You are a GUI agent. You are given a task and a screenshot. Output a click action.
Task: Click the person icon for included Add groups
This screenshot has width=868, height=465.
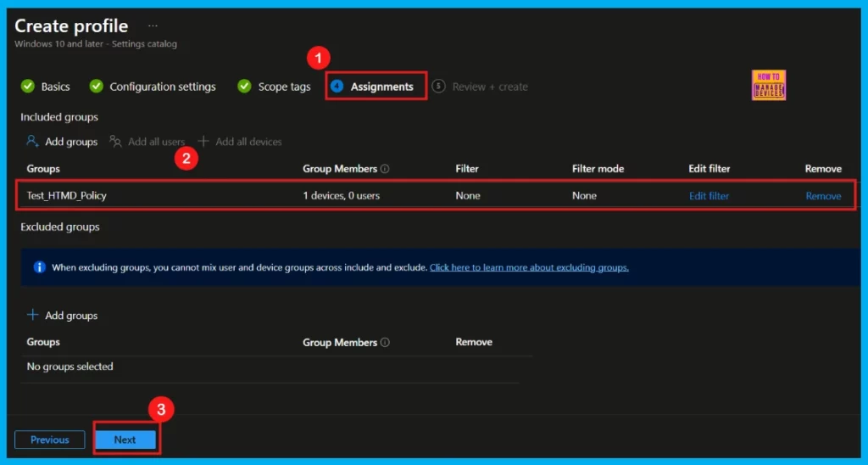click(32, 142)
